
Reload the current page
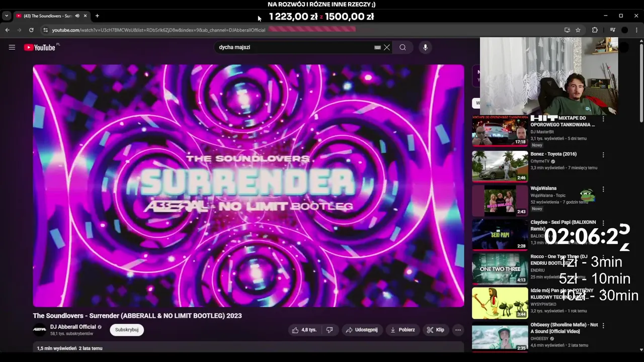click(x=31, y=30)
